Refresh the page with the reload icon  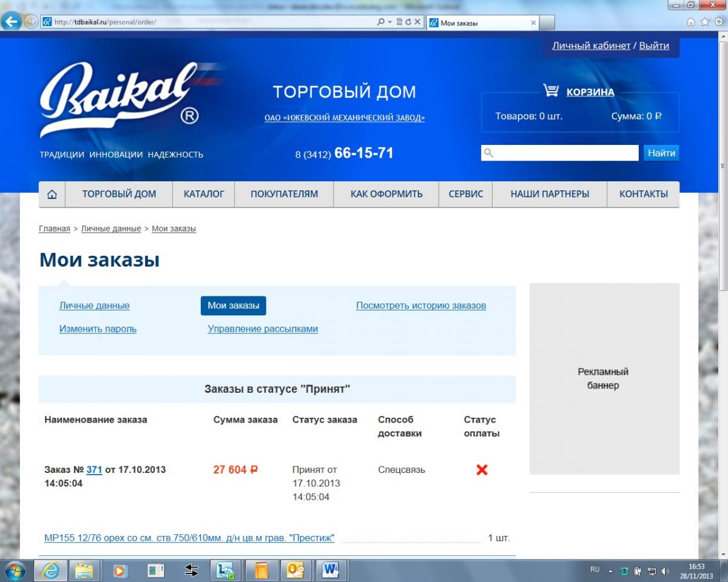[408, 22]
